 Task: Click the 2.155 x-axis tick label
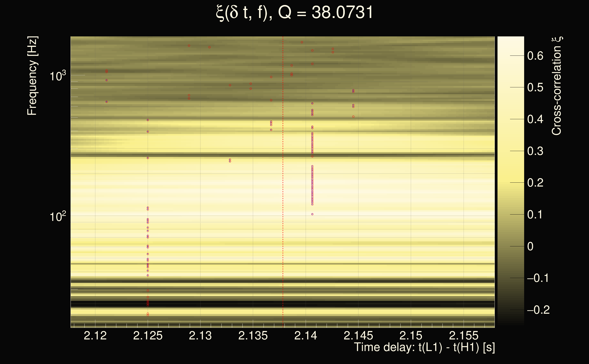pos(464,336)
